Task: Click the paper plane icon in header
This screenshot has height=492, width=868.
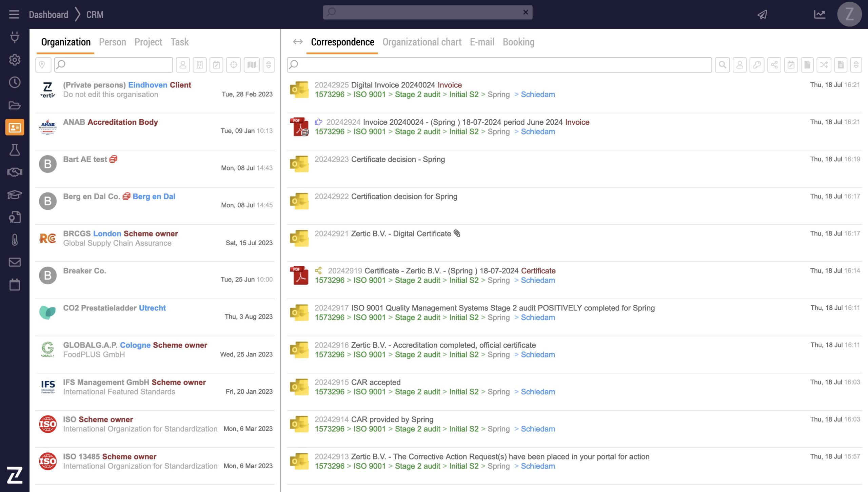Action: click(x=763, y=15)
